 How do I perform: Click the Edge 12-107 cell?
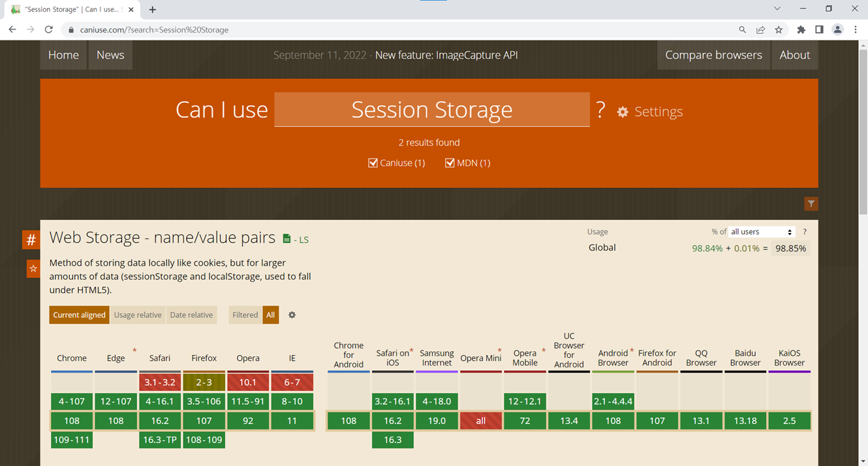tap(116, 401)
